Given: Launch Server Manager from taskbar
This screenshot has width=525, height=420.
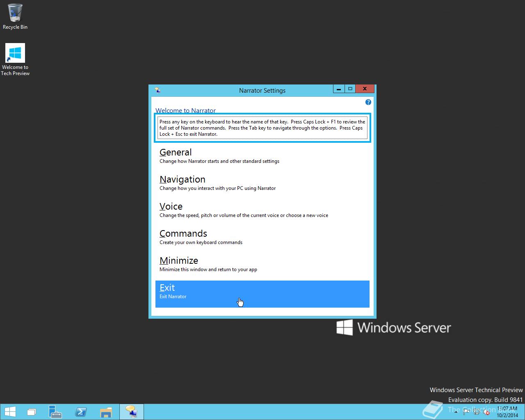Looking at the screenshot, I should point(55,412).
